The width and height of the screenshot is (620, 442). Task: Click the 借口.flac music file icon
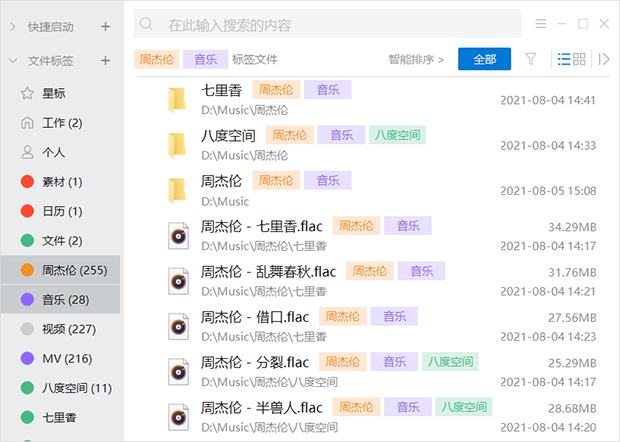coord(178,327)
